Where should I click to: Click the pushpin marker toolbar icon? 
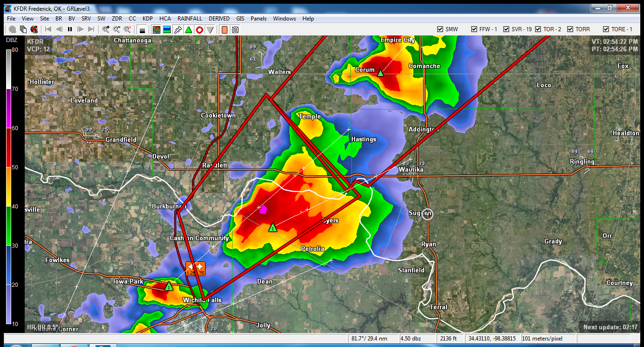[178, 29]
